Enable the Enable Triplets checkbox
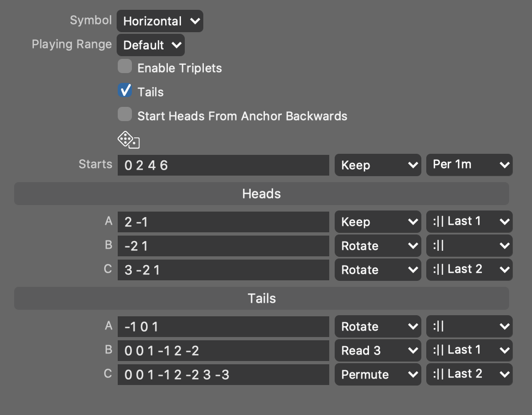 125,67
